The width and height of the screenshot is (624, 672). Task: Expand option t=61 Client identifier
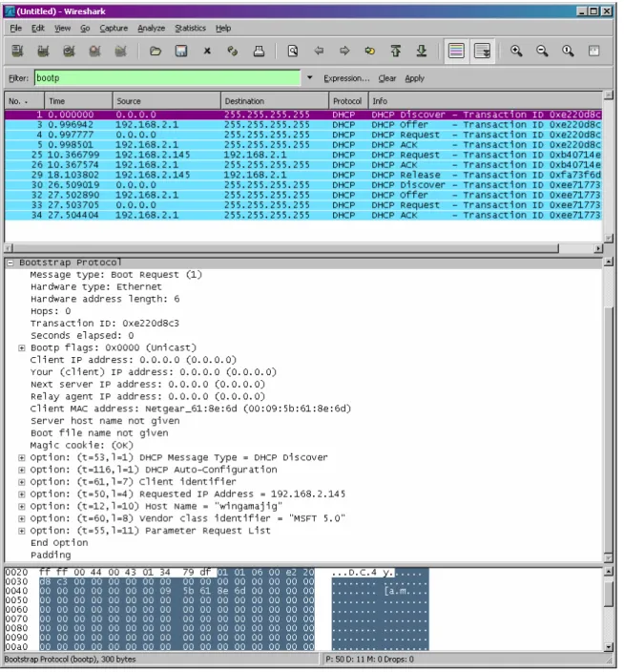pos(21,482)
